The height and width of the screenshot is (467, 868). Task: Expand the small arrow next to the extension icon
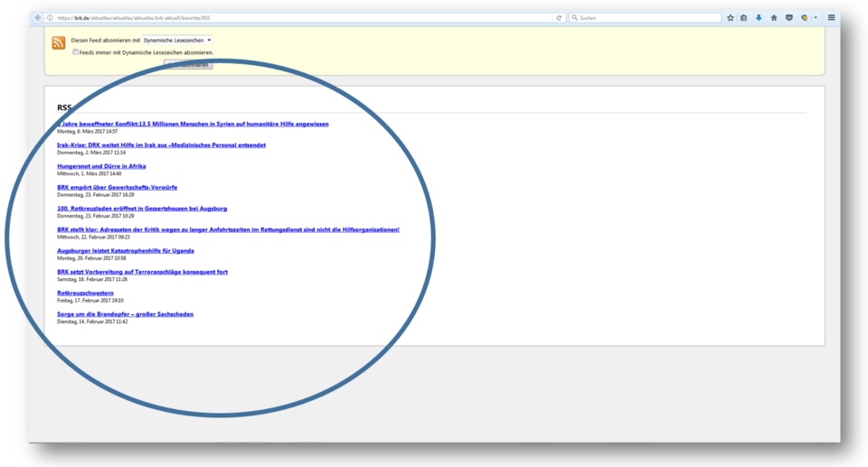(x=815, y=18)
